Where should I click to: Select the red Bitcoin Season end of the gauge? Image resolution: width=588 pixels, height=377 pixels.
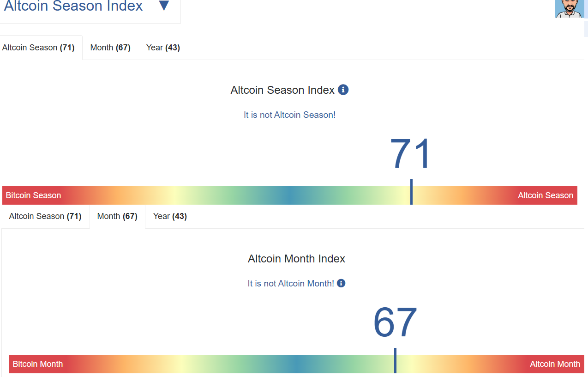coord(33,195)
